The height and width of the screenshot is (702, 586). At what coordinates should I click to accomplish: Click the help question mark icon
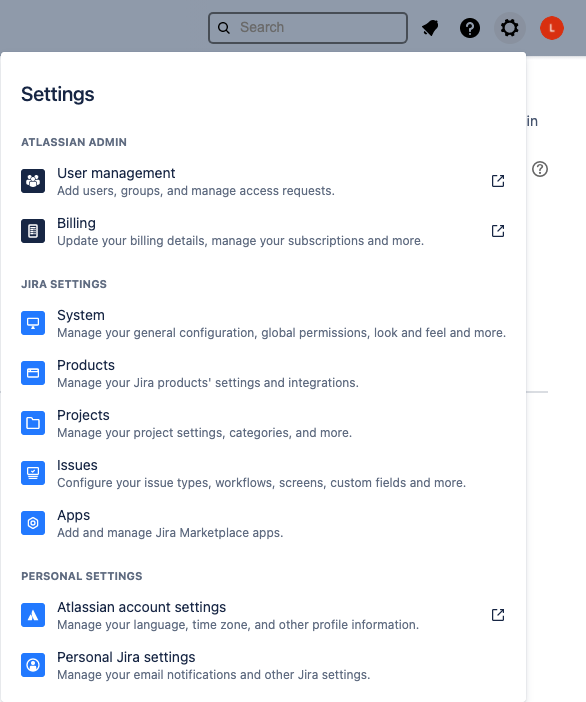coord(470,28)
